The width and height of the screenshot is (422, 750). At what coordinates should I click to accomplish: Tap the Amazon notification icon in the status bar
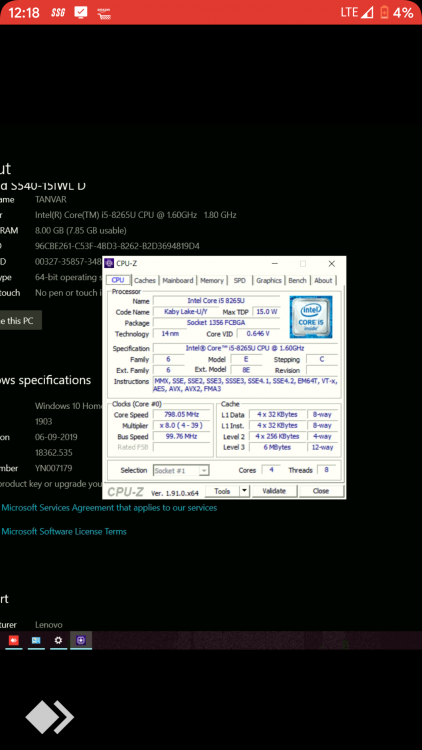(x=104, y=13)
